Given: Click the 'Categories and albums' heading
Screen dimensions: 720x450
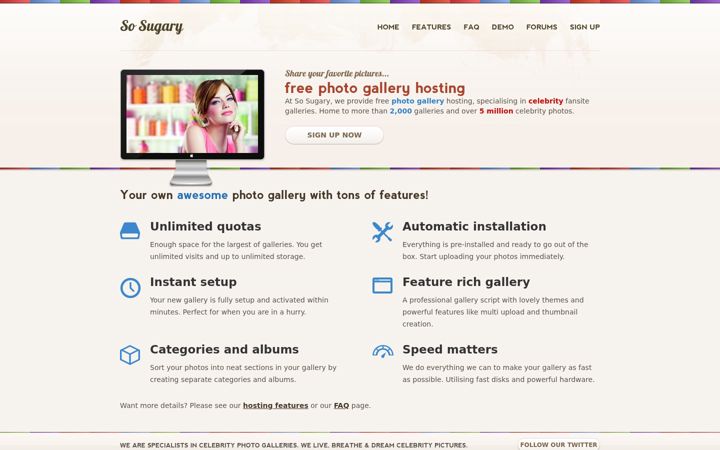Looking at the screenshot, I should click(x=224, y=349).
